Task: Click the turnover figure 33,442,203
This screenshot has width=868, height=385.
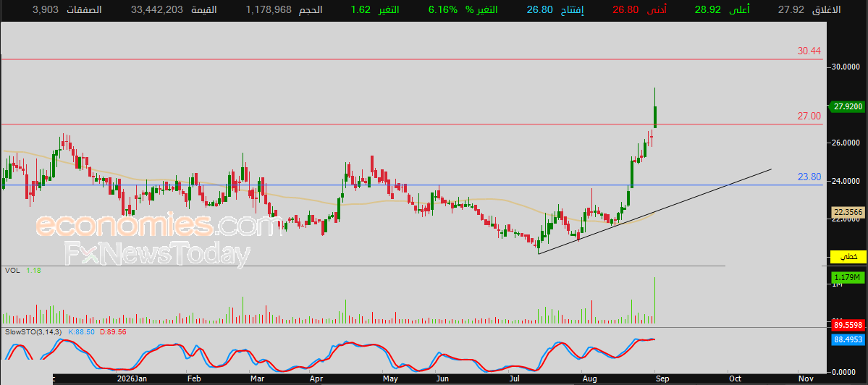Action: point(156,9)
